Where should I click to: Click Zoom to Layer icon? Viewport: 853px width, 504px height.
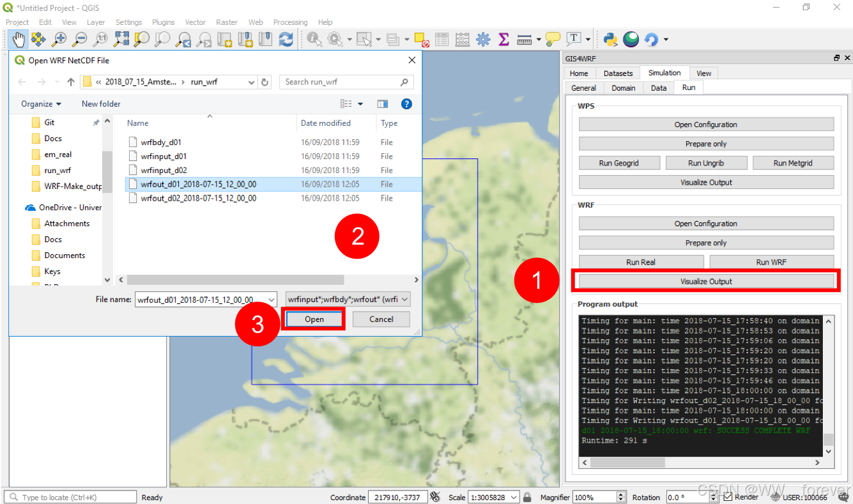[x=162, y=40]
